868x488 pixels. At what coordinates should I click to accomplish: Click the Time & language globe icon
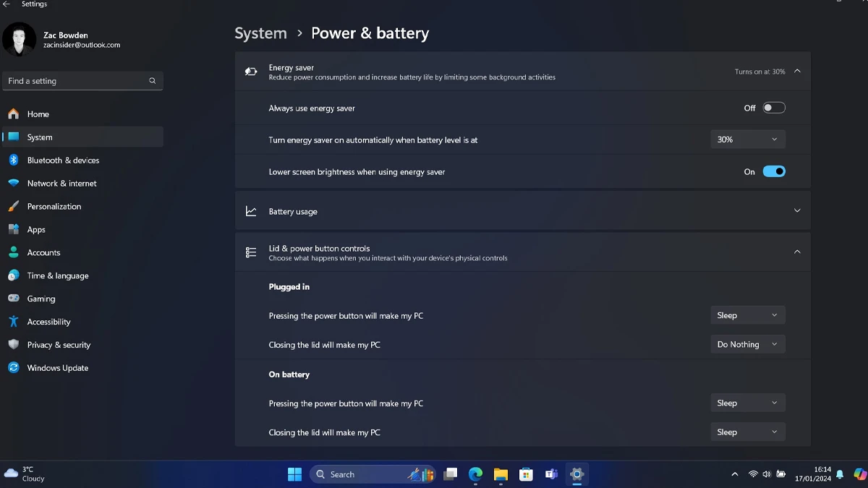coord(13,275)
